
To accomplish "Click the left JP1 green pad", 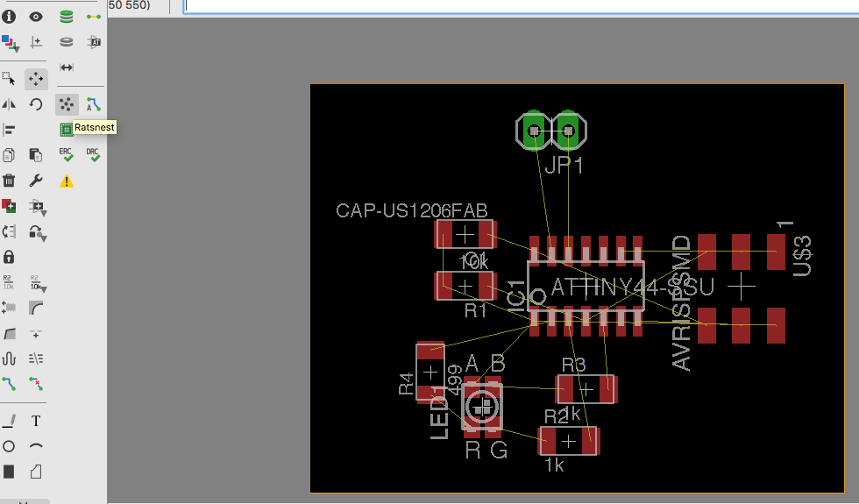I will (x=534, y=131).
